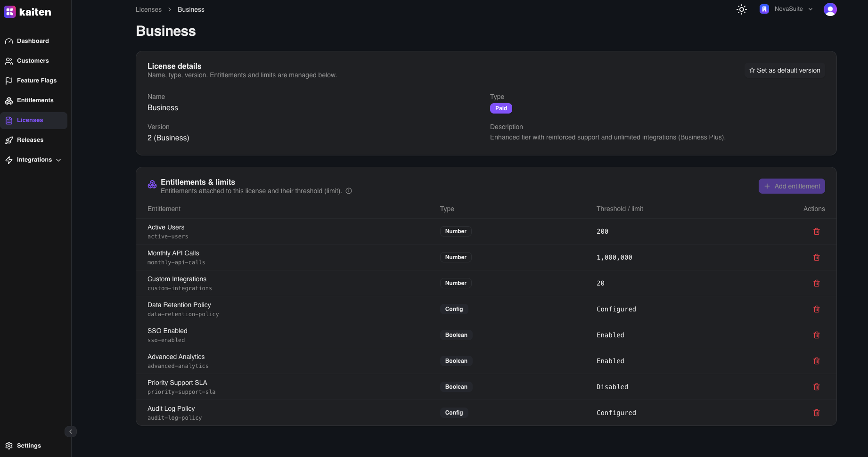Go to the Dashboard page

click(33, 41)
